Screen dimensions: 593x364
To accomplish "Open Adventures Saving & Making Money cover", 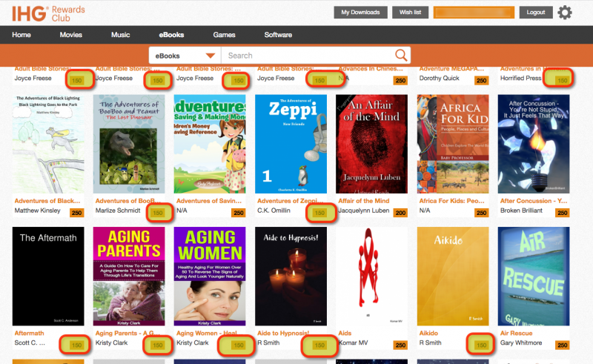I will (x=210, y=144).
